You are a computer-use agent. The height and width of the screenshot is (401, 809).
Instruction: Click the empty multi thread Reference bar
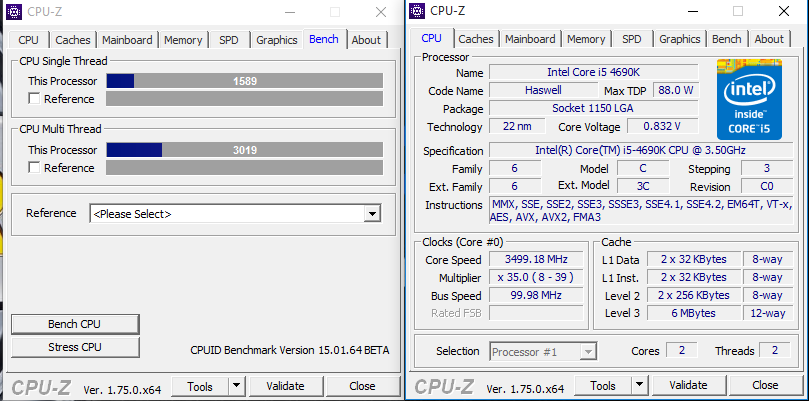(x=245, y=168)
